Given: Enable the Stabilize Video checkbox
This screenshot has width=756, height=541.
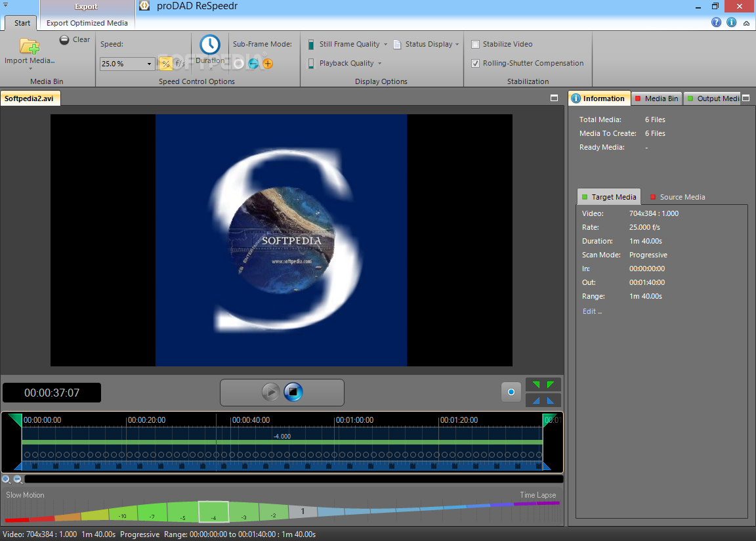Looking at the screenshot, I should (475, 45).
